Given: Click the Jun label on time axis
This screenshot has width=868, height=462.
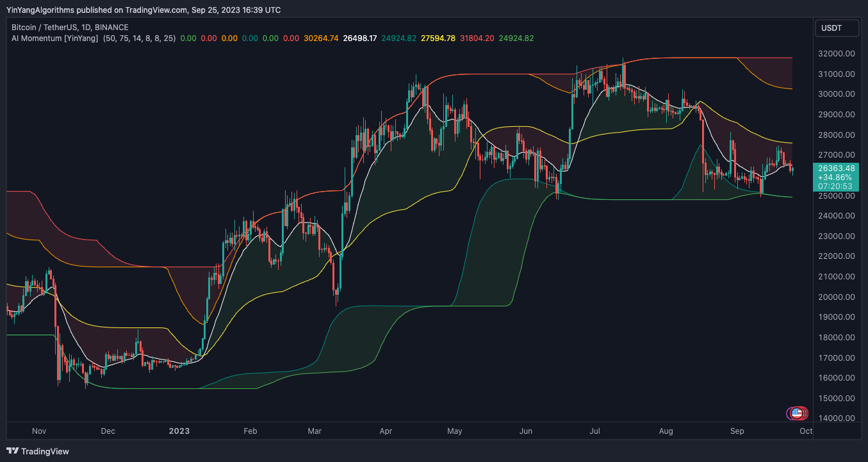Looking at the screenshot, I should pos(526,431).
